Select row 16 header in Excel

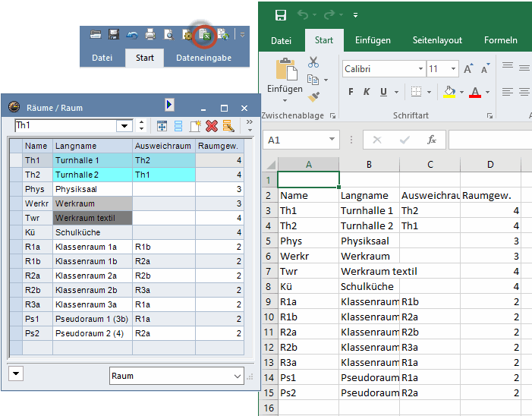269,408
